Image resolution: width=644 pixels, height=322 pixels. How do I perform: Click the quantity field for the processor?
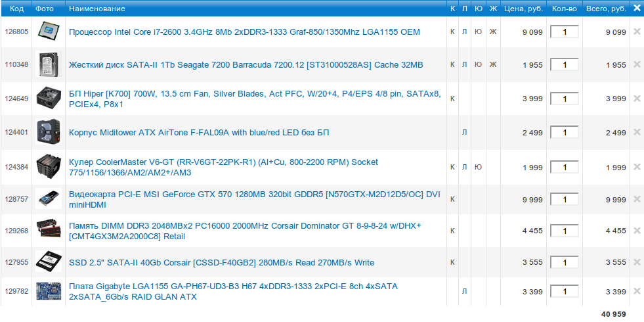[x=564, y=32]
